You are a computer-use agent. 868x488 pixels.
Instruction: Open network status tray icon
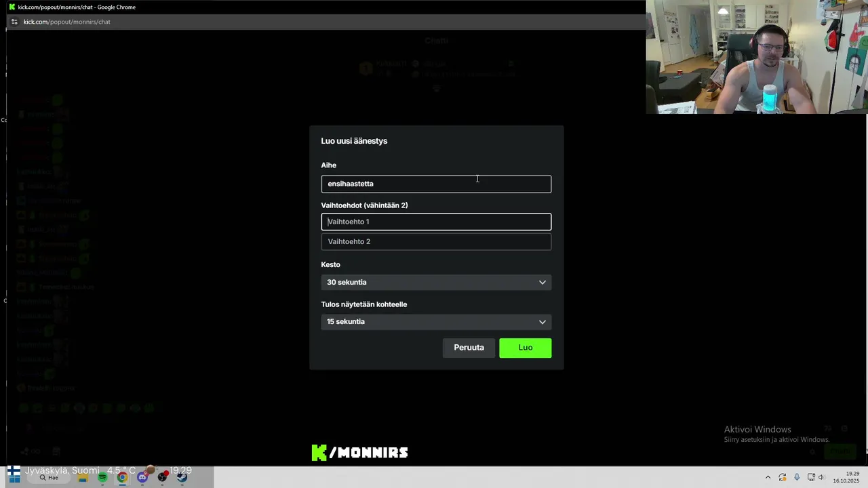tap(811, 477)
